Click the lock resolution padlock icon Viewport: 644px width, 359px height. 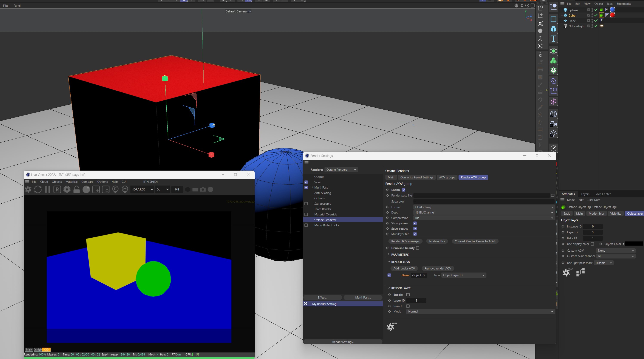click(x=76, y=189)
